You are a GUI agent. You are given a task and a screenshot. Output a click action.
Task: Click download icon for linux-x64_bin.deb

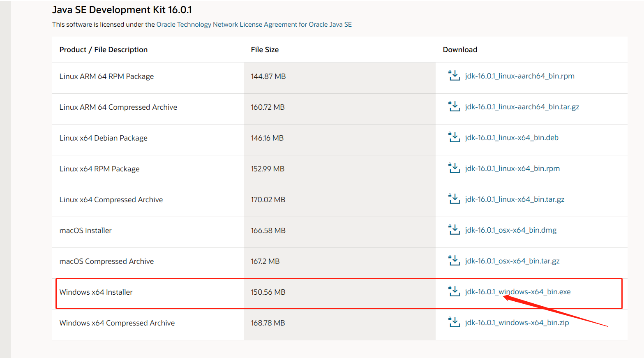454,137
